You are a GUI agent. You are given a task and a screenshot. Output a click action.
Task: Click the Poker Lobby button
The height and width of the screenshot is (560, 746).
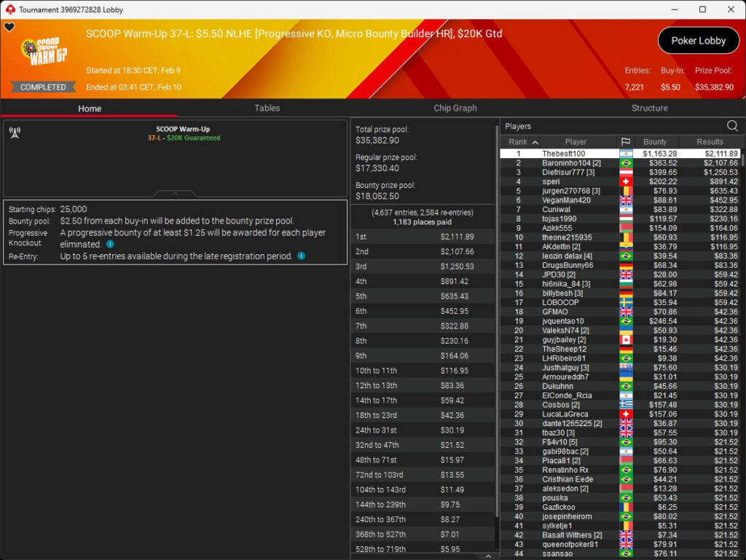pos(698,41)
